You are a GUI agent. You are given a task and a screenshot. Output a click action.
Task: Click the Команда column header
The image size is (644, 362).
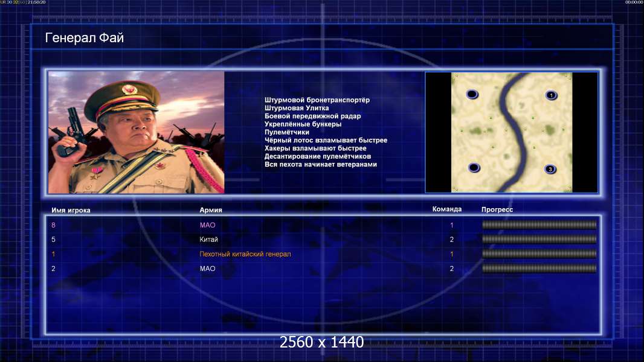tap(447, 209)
